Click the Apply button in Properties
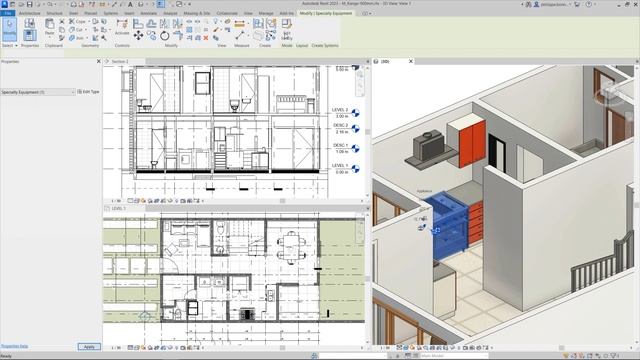The height and width of the screenshot is (360, 640). (89, 347)
